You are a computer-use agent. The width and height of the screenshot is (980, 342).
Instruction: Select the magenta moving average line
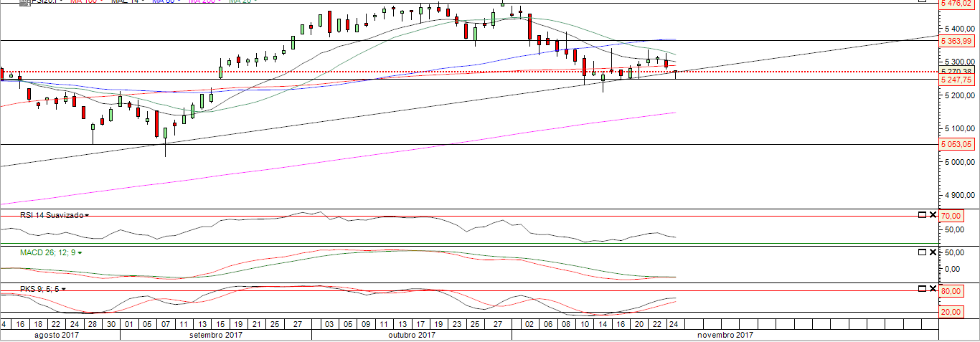[x=337, y=159]
